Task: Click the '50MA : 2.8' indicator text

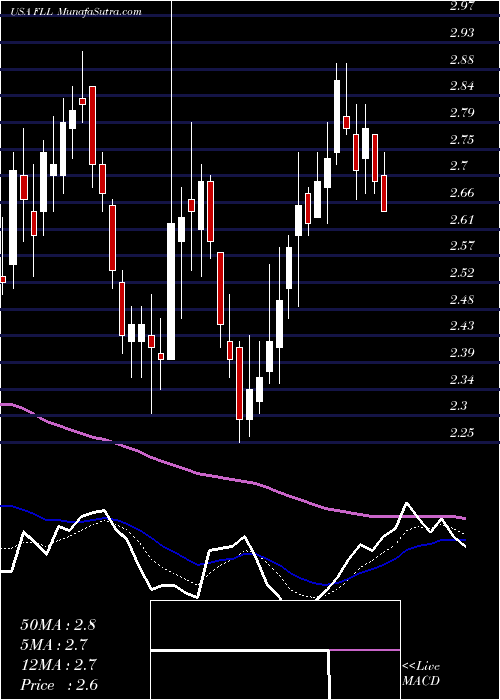Action: [x=58, y=625]
